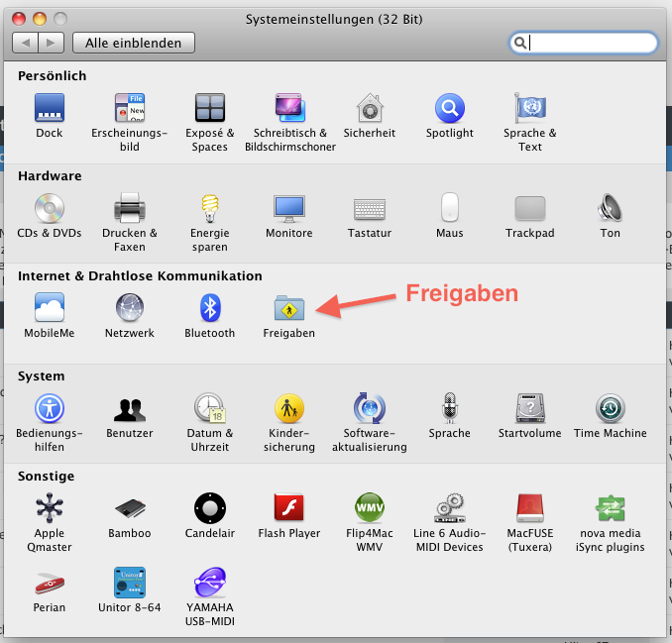Open YAMAHA USB-MIDI preferences
The width and height of the screenshot is (672, 643).
click(209, 583)
